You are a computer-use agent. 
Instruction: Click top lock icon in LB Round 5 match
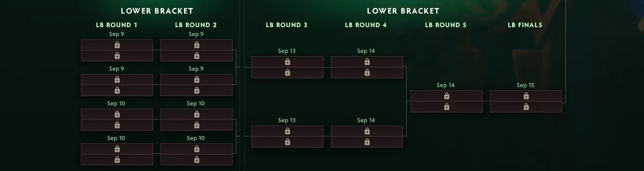pos(446,96)
